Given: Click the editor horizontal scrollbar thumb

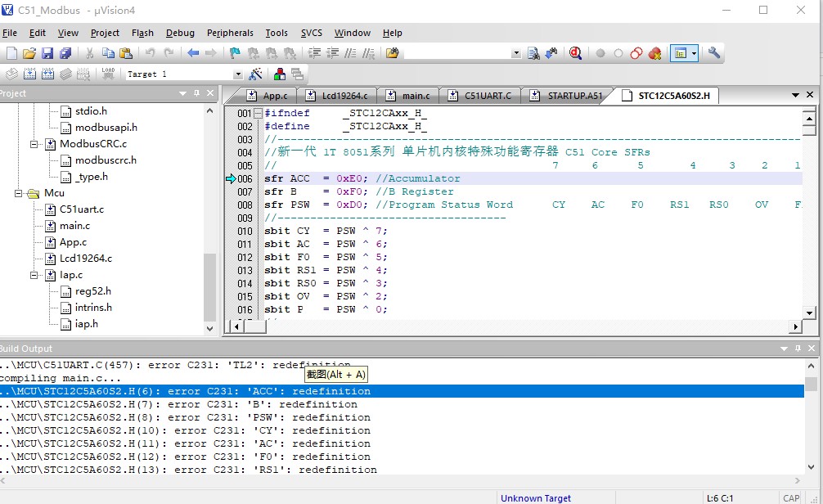Looking at the screenshot, I should coord(255,326).
